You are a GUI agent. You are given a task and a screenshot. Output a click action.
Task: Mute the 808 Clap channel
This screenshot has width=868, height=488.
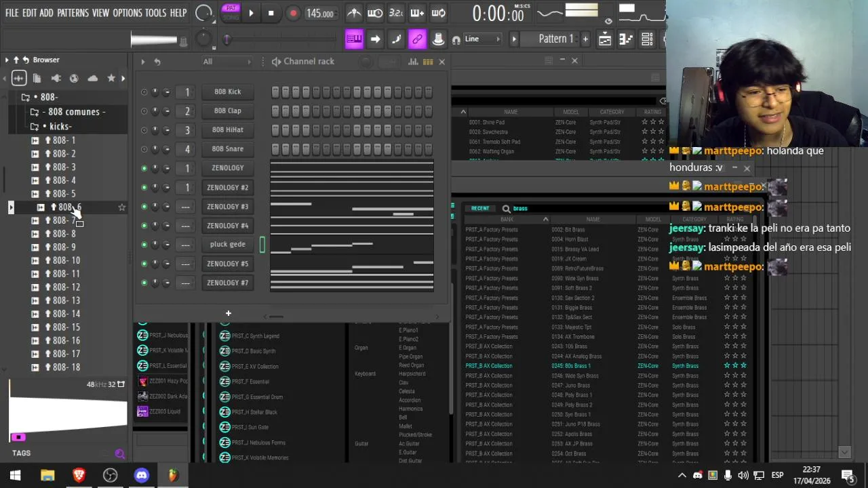pyautogui.click(x=144, y=110)
